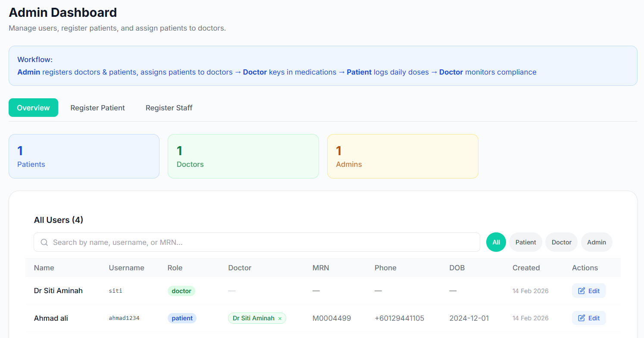Remove Dr Siti Aminah assignment via x icon

(280, 319)
